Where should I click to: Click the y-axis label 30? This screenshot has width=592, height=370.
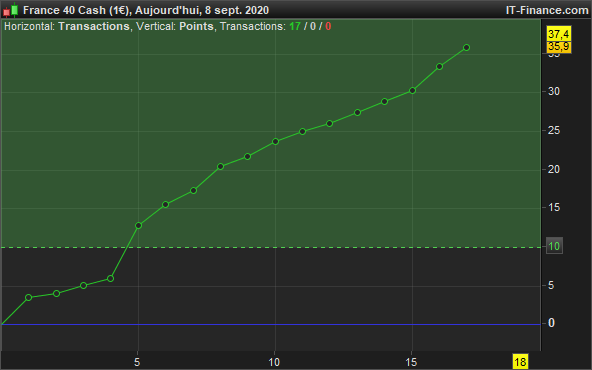tap(554, 91)
